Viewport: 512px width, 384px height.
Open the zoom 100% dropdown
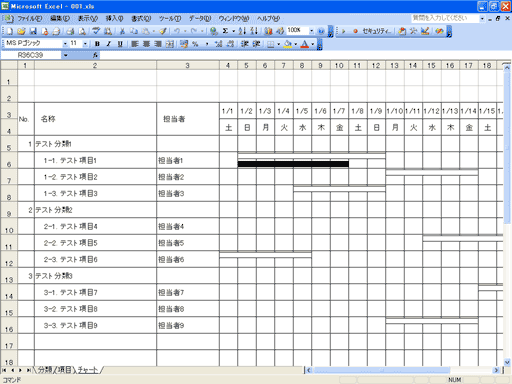pos(311,31)
